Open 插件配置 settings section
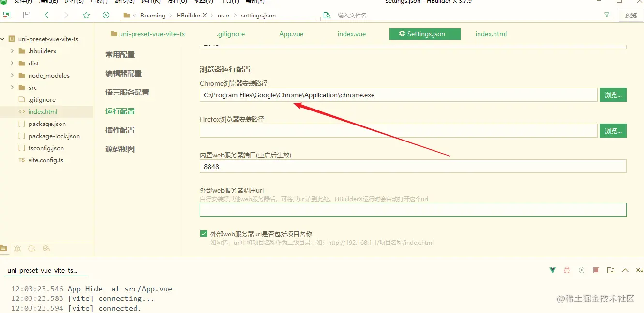 [120, 130]
